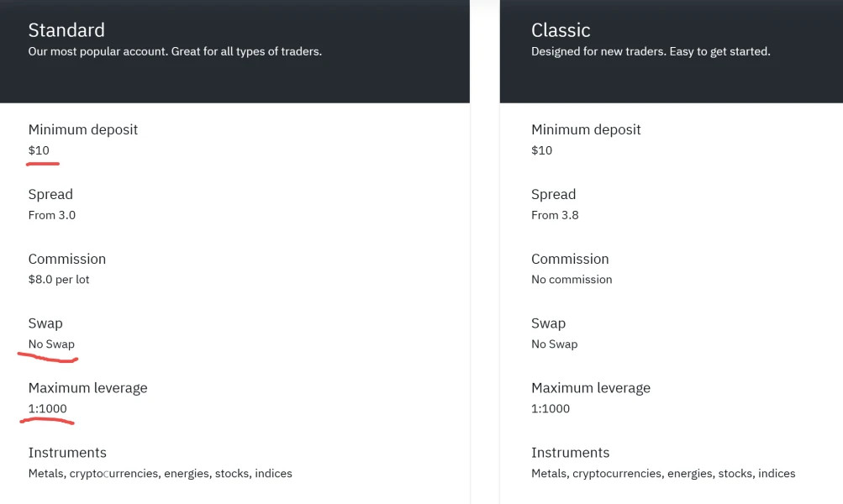This screenshot has width=843, height=504.
Task: Click the underlined "No Swap" Standard value
Action: pyautogui.click(x=51, y=344)
